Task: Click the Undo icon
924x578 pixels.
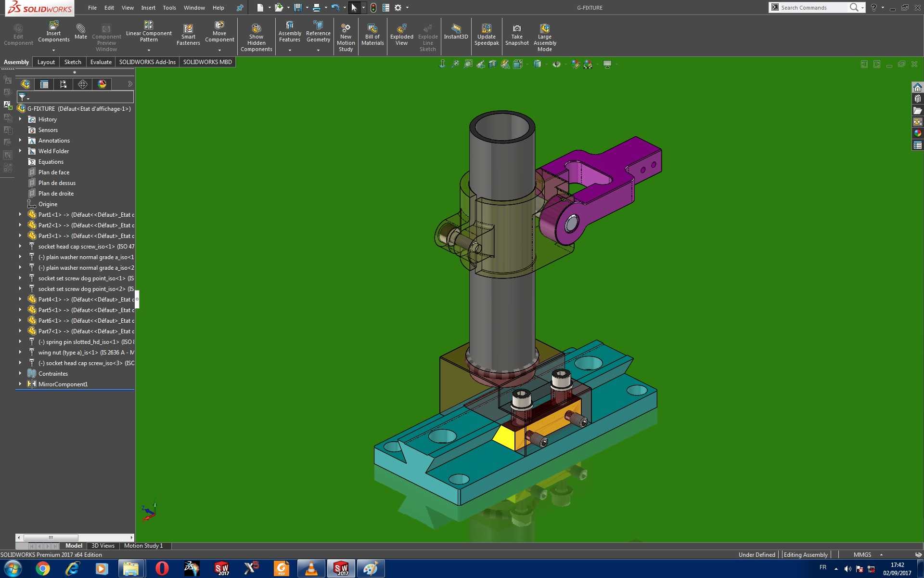Action: pyautogui.click(x=335, y=8)
